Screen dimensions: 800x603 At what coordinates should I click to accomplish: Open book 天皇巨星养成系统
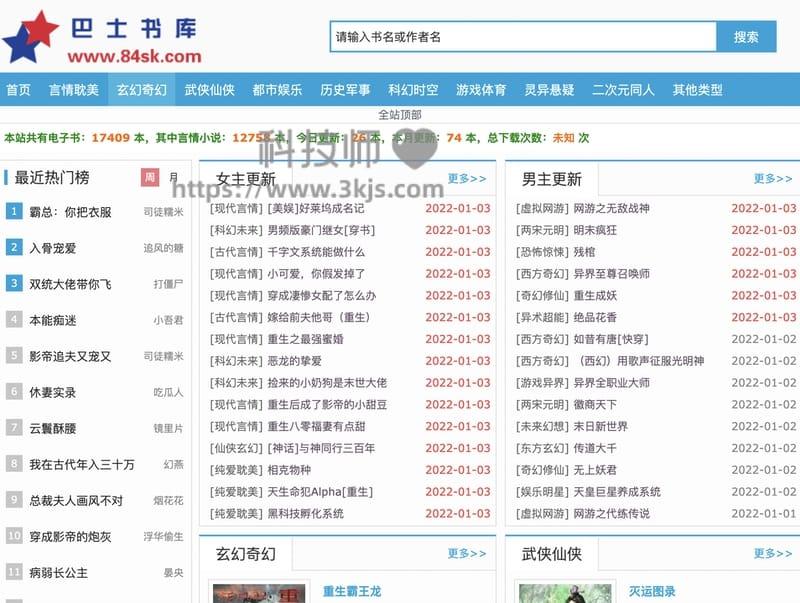[x=617, y=492]
